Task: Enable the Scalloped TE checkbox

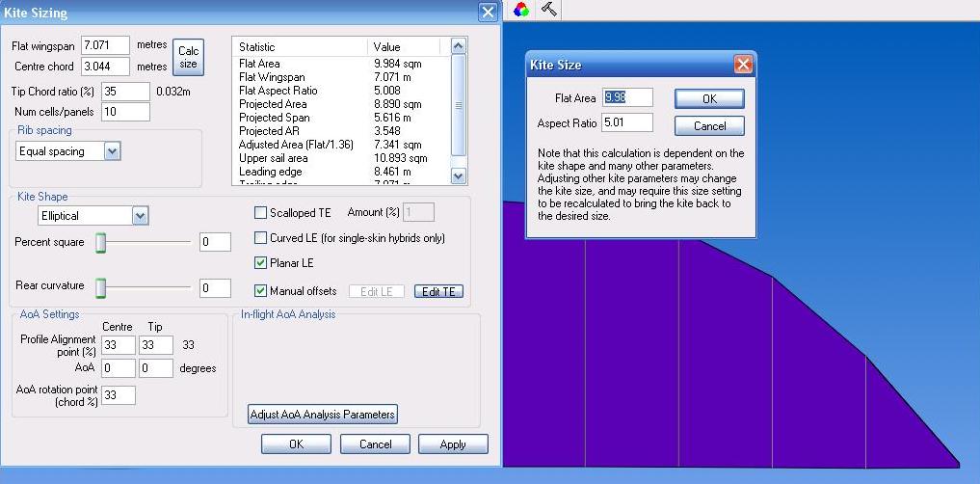Action: [x=261, y=213]
